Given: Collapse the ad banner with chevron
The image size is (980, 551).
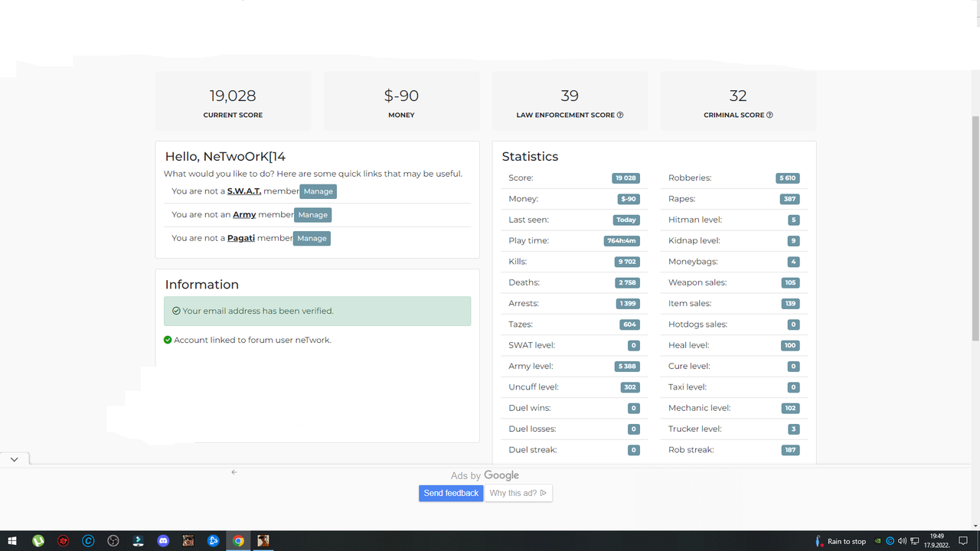Looking at the screenshot, I should [x=14, y=459].
